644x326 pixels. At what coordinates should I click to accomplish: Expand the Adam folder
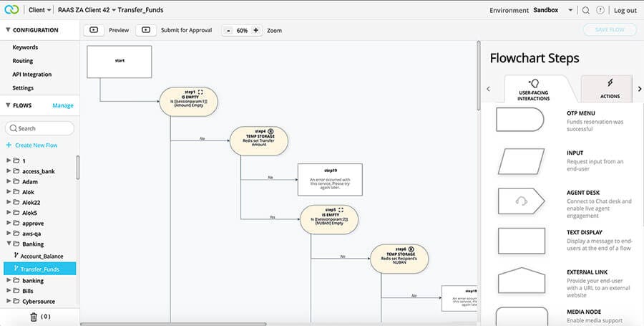pyautogui.click(x=8, y=181)
